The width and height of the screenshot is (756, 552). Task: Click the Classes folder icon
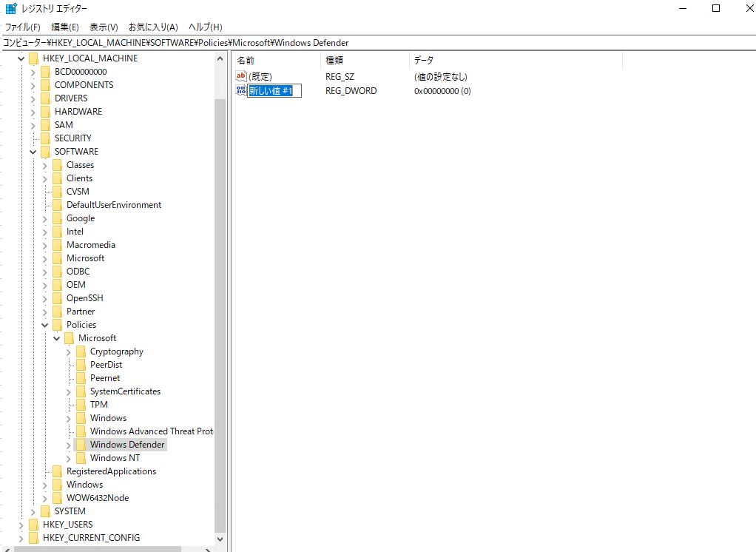tap(58, 165)
